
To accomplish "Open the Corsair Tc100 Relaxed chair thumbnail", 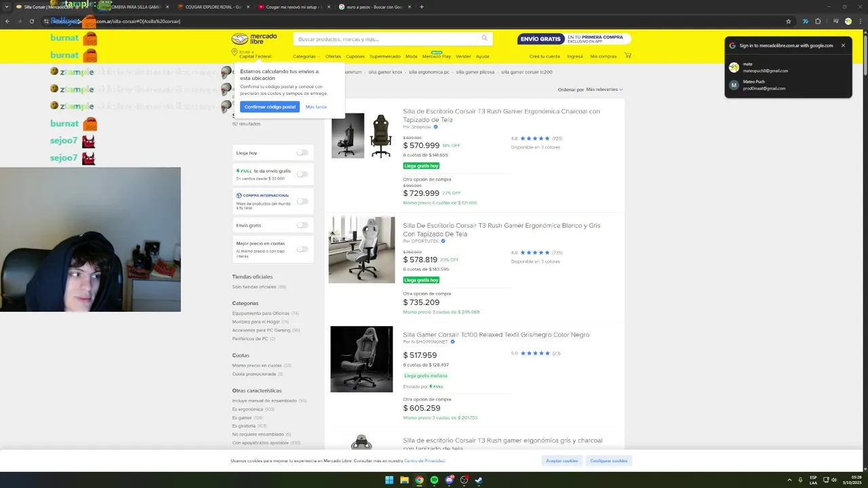I will 361,359.
